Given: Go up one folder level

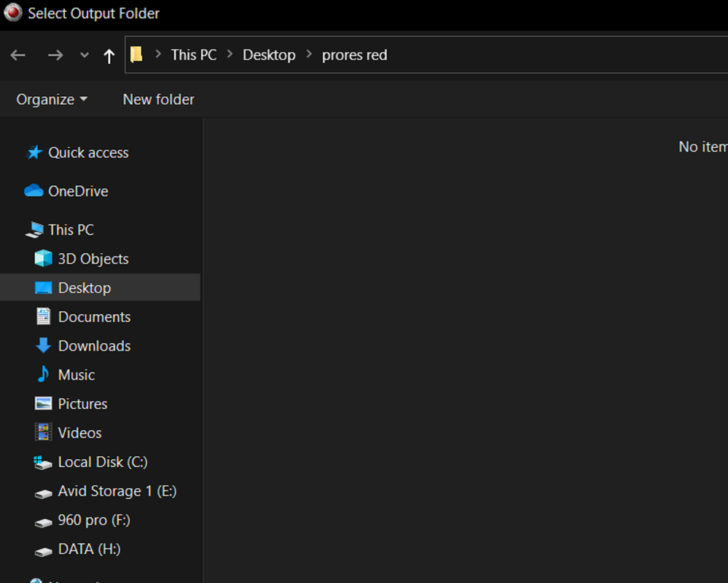Looking at the screenshot, I should pos(109,55).
